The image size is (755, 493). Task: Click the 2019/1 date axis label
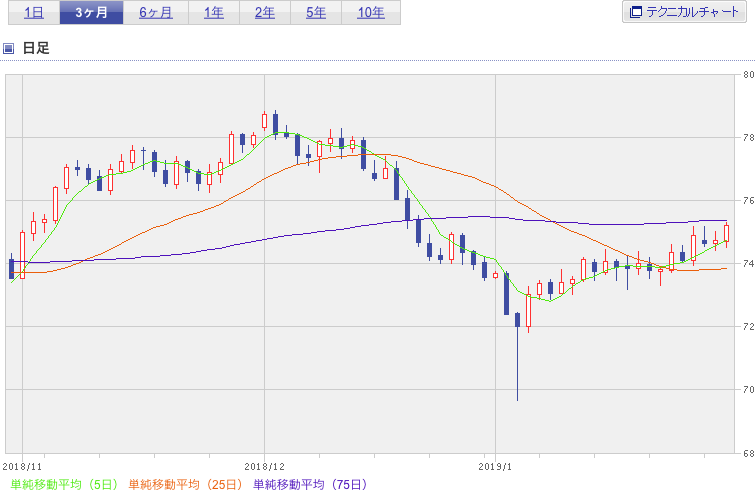pos(495,467)
